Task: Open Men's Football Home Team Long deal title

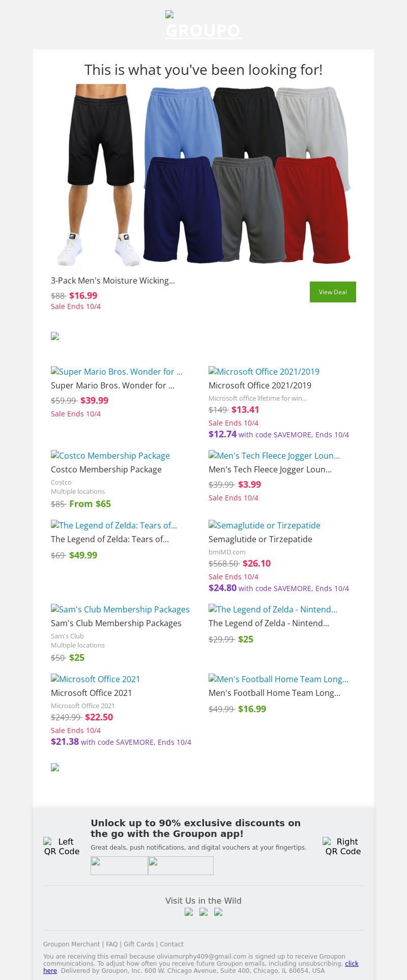Action: point(275,693)
